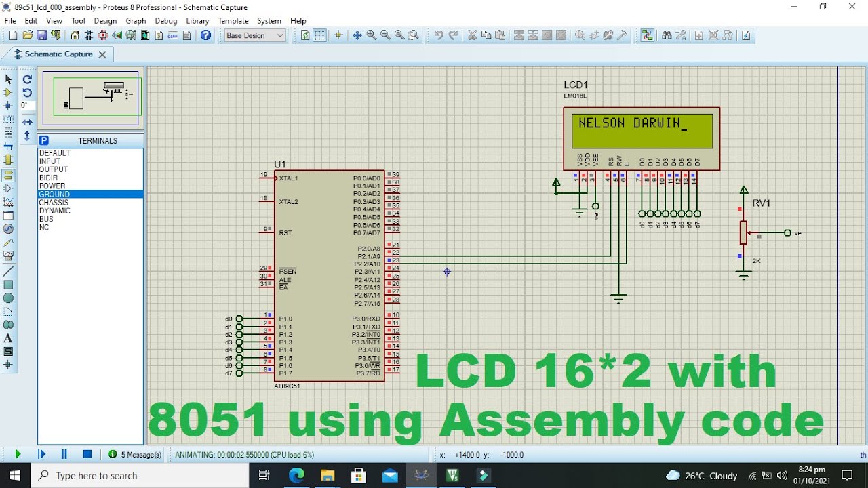868x488 pixels.
Task: Select the 2D Text 'A' tool
Action: pos(8,338)
